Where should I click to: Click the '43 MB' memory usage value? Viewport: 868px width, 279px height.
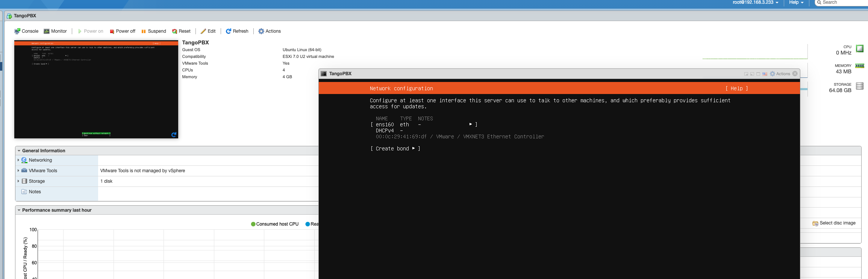pos(844,71)
